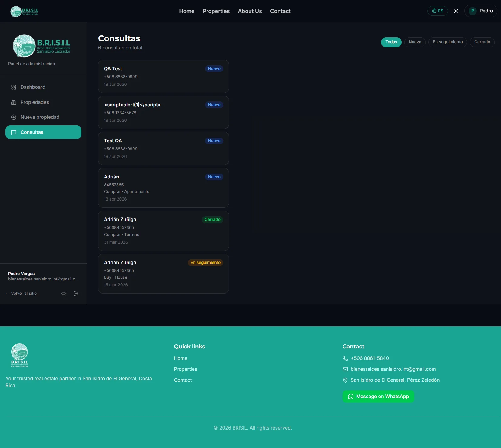Screen dimensions: 501x448
Task: Go to Dashboard in the sidebar
Action: pyautogui.click(x=43, y=87)
